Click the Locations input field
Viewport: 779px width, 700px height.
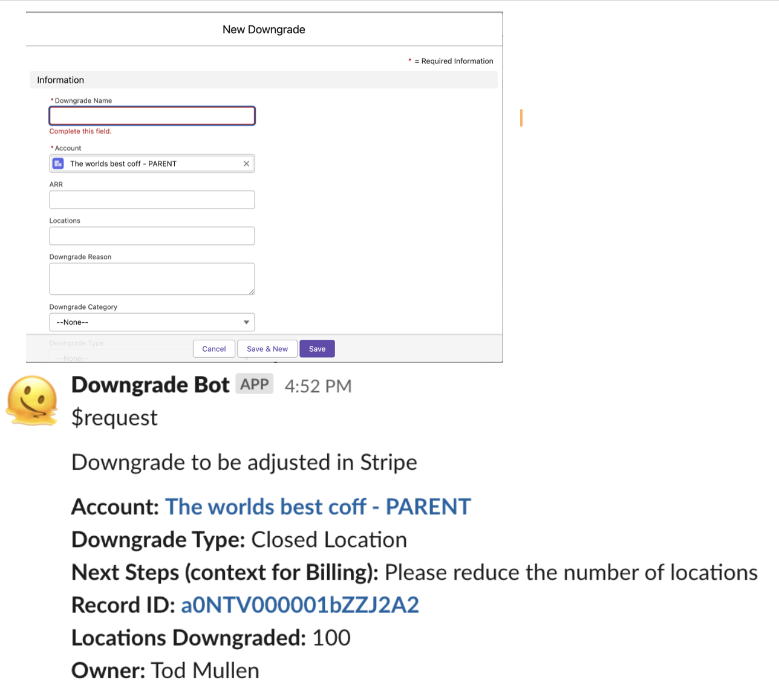(x=152, y=236)
